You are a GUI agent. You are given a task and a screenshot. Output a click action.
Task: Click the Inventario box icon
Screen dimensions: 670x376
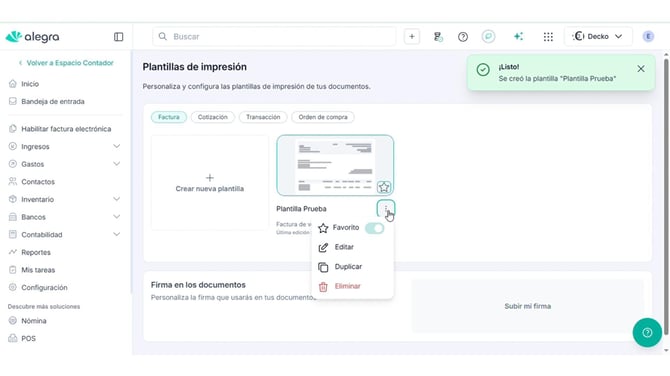point(13,199)
